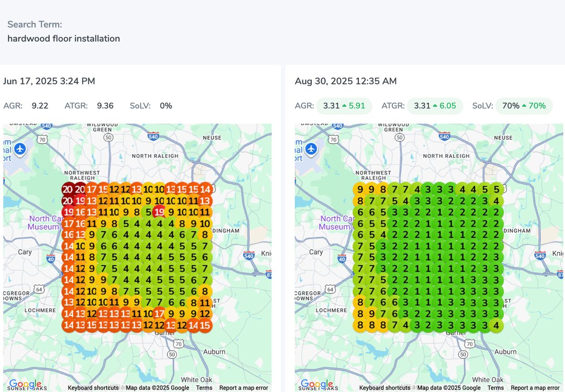This screenshot has width=565, height=392.
Task: Click the 'hardwood floor installation' search term text
Action: pos(64,39)
